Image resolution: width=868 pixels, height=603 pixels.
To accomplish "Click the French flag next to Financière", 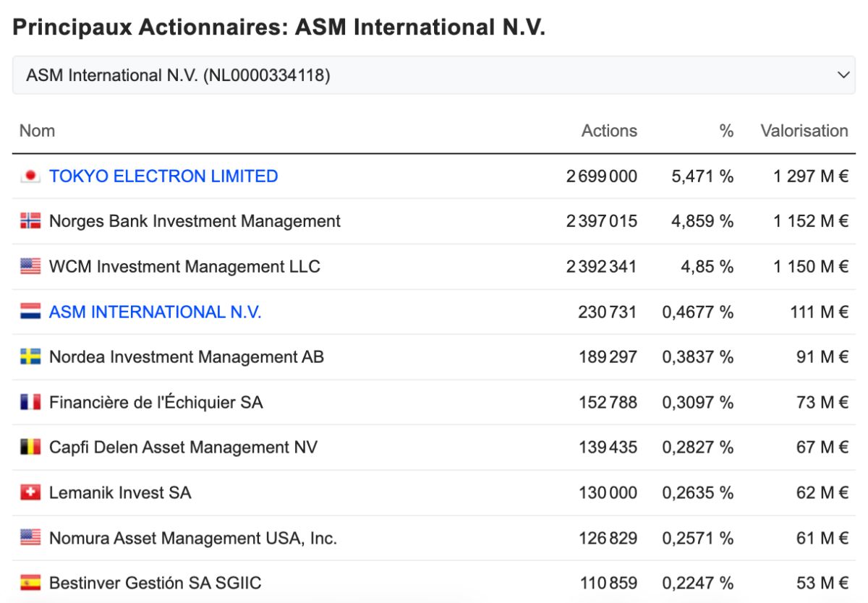I will 30,402.
